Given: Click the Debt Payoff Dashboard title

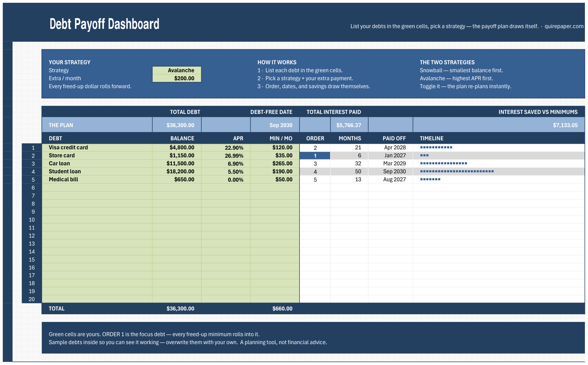Looking at the screenshot, I should click(104, 24).
